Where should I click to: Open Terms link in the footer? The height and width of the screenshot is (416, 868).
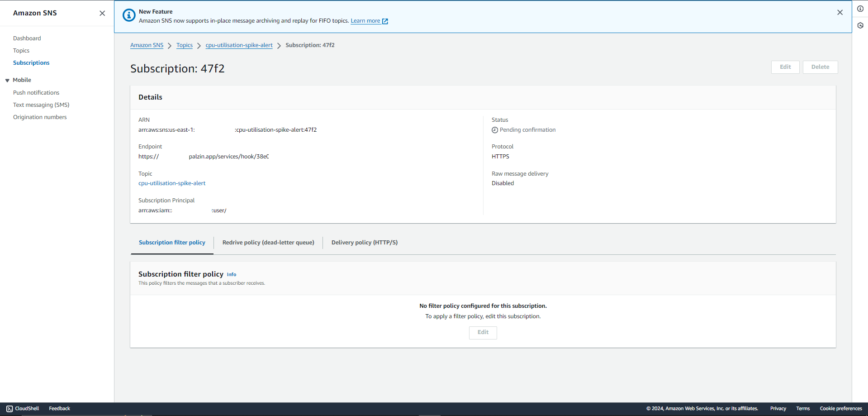[803, 408]
